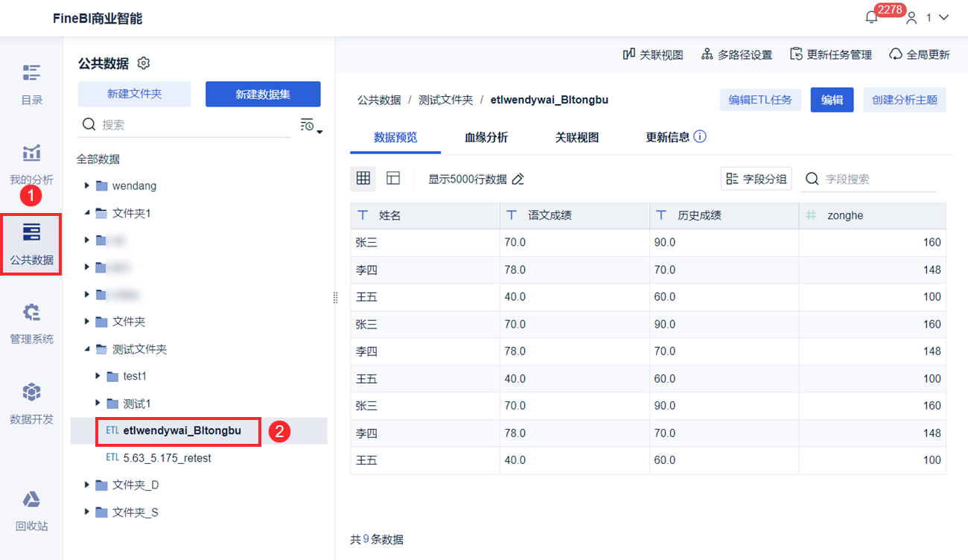
Task: Click the panel divider drag handle
Action: [x=335, y=297]
